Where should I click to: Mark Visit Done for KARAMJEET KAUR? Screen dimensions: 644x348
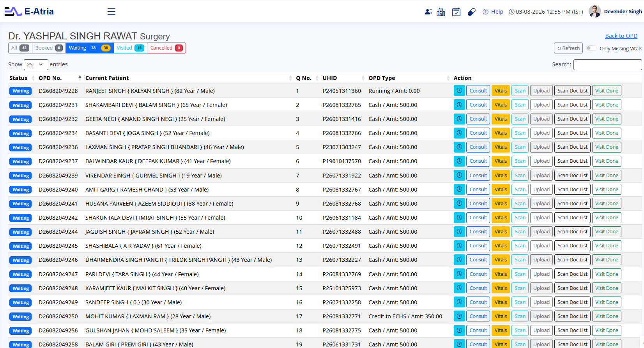pos(607,288)
